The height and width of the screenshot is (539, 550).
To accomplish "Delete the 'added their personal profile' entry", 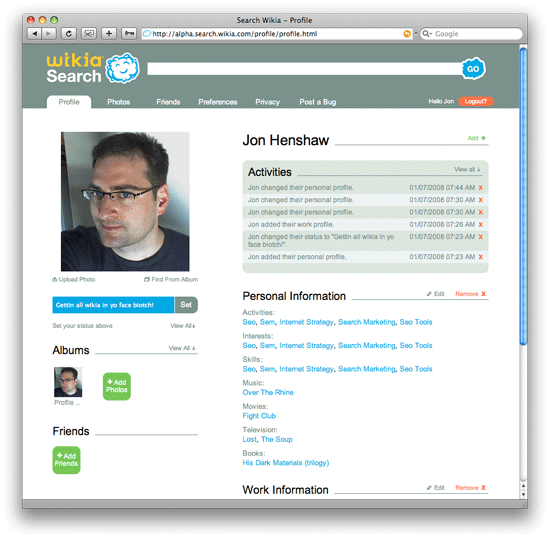I will [x=481, y=257].
